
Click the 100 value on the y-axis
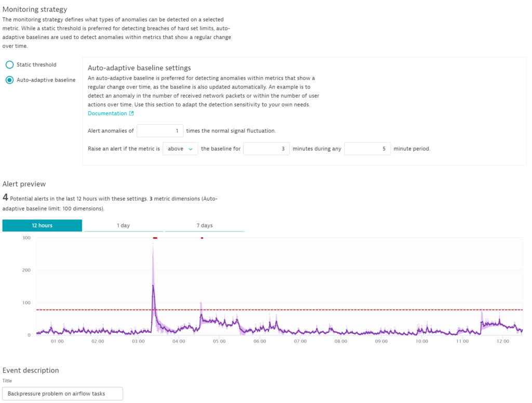(x=26, y=303)
